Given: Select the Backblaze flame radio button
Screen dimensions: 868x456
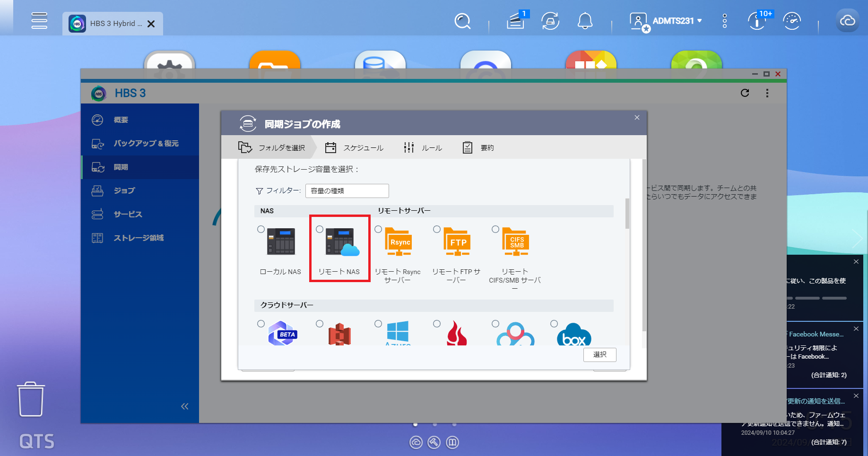Looking at the screenshot, I should (437, 324).
